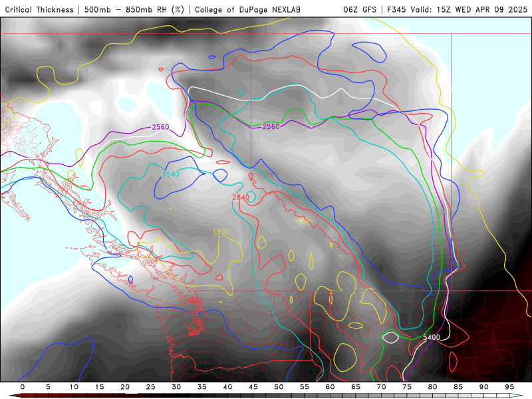Select the "500mb - 850mb RH (%)" header label

click(134, 9)
